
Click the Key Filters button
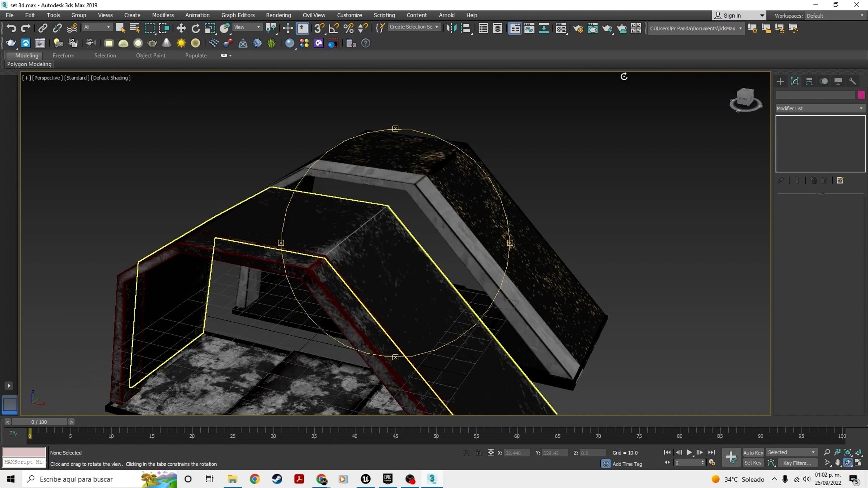[x=797, y=463]
